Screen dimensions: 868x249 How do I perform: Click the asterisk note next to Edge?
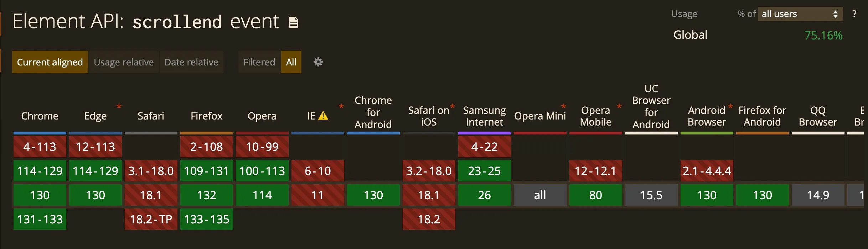tap(119, 106)
